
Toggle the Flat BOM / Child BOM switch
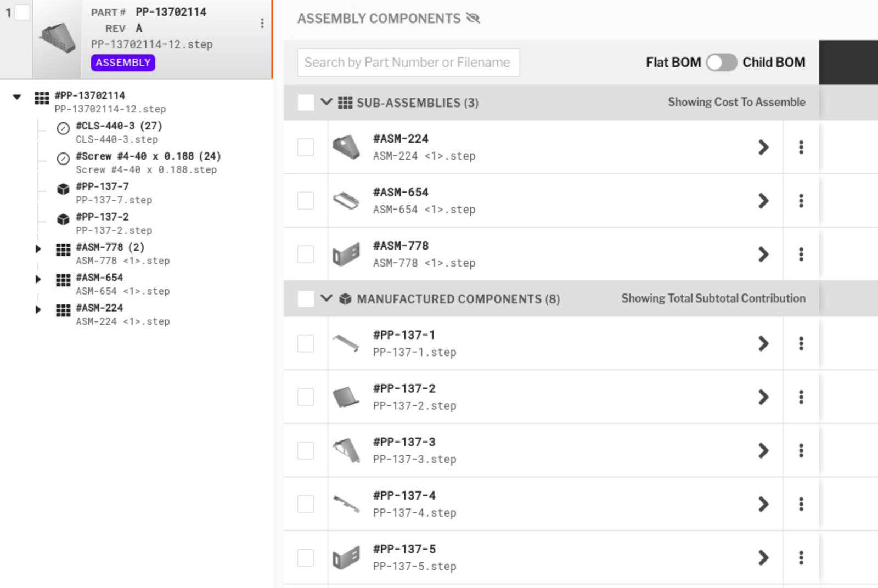coord(722,63)
